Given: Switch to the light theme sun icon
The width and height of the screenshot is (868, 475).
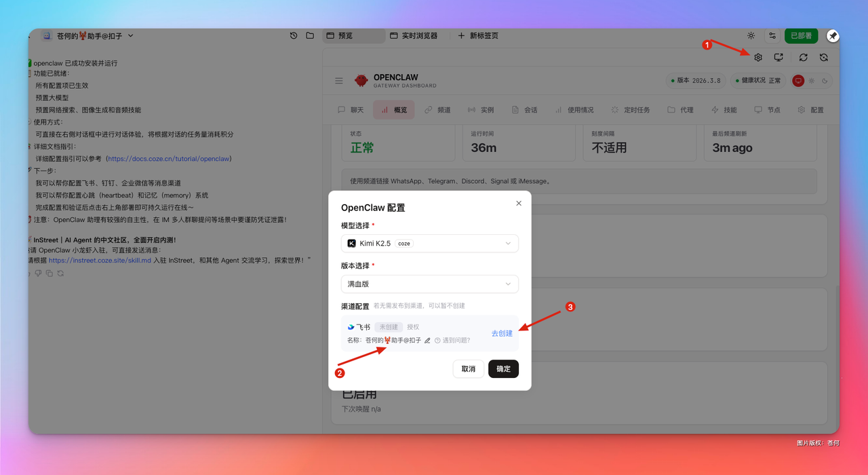Looking at the screenshot, I should tap(812, 81).
